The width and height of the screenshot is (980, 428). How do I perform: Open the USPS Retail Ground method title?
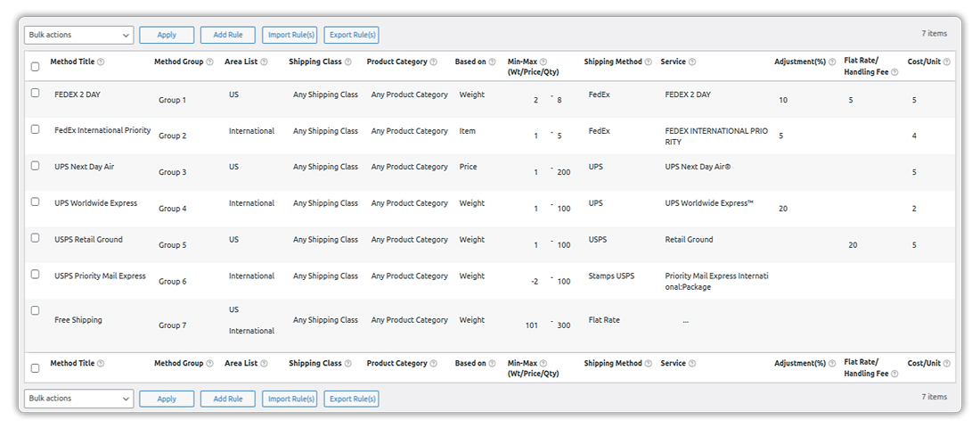click(x=88, y=239)
